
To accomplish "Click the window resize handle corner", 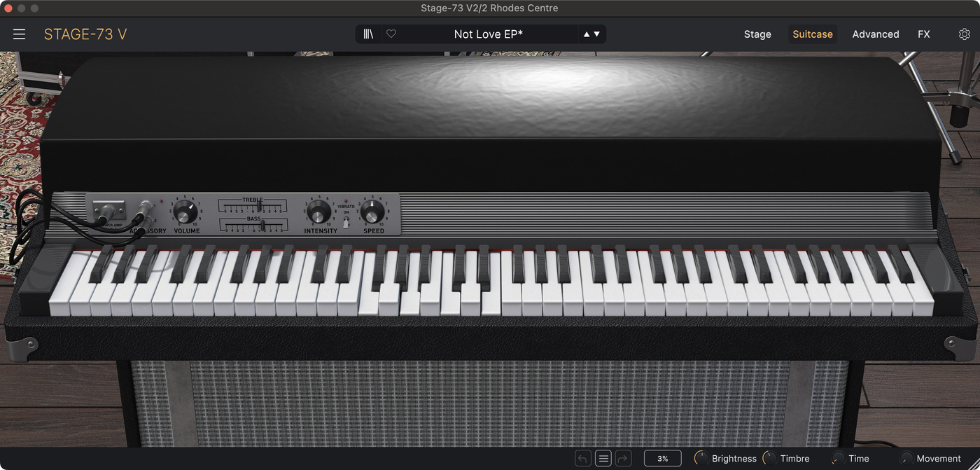I will [975, 465].
